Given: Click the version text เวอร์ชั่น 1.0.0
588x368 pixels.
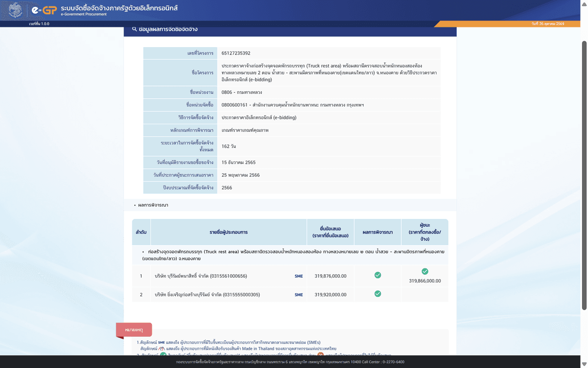Looking at the screenshot, I should click(x=39, y=24).
